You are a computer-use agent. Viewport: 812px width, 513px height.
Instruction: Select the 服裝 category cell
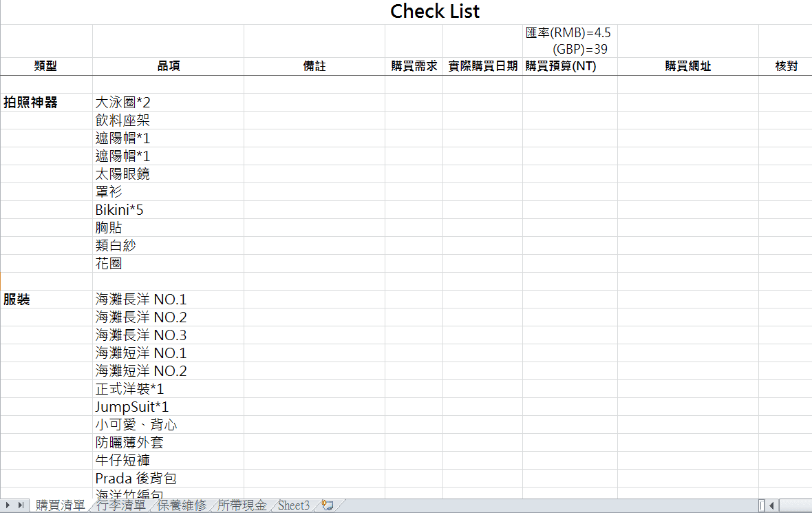point(46,300)
